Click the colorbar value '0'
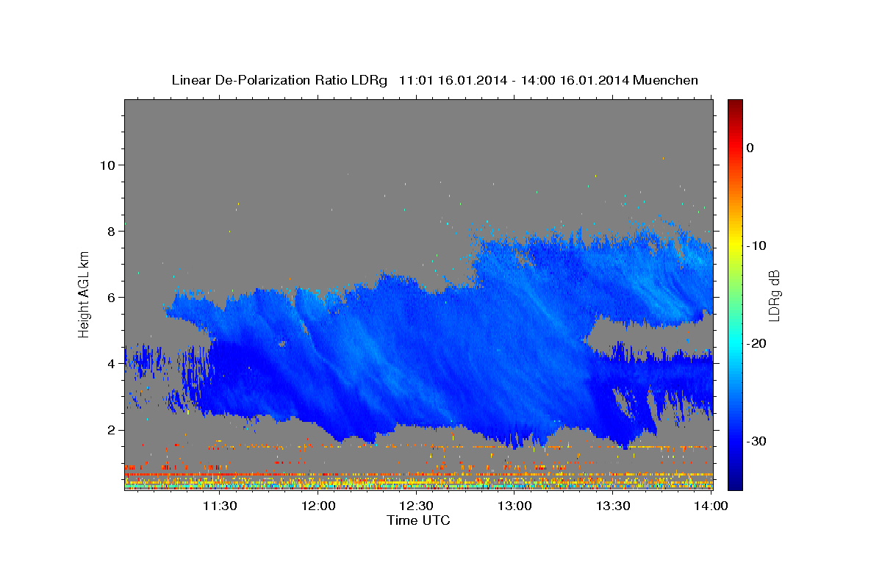This screenshot has width=882, height=588. (750, 148)
